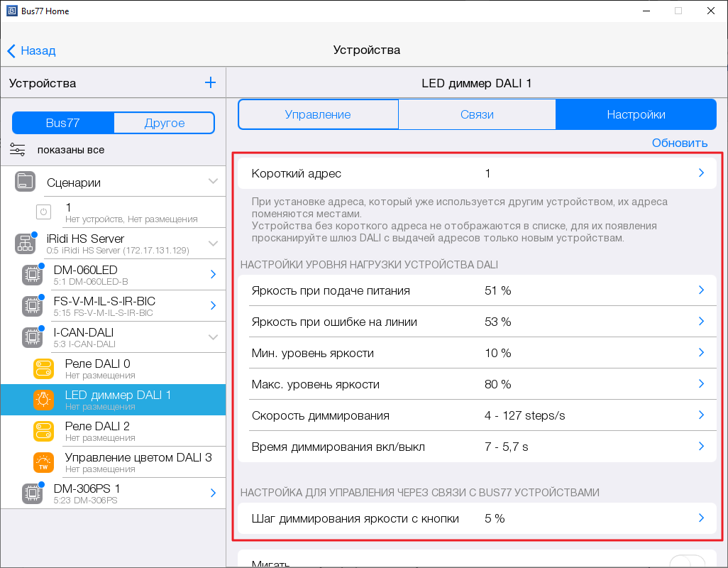The width and height of the screenshot is (728, 568).
Task: Click the Реле DALI 0 relay icon
Action: coord(44,368)
